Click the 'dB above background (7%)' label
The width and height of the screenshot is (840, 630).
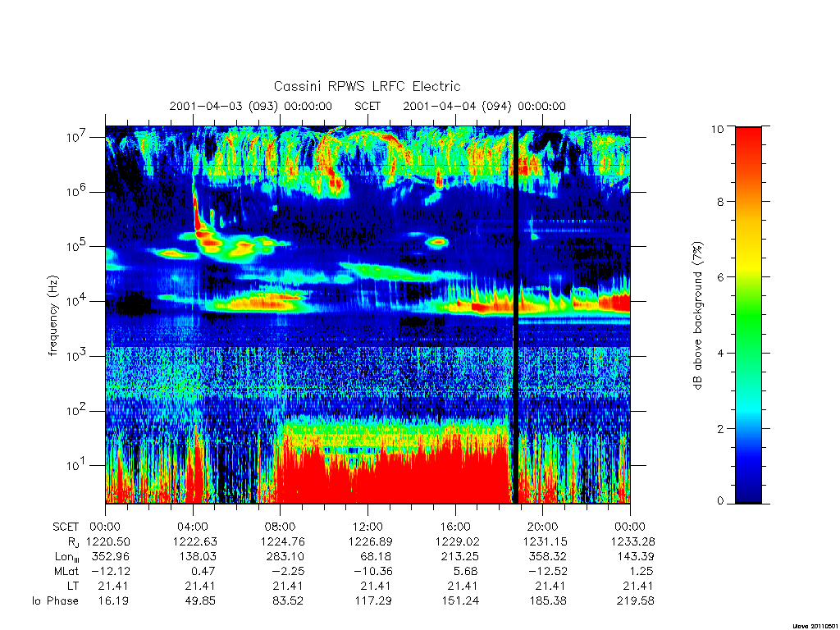click(697, 316)
